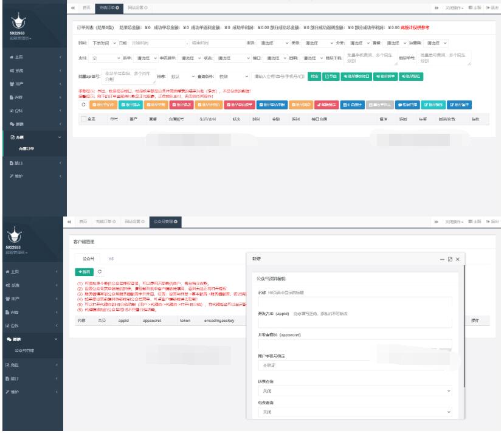Open the 公众号管理 submenu item in the sidebar
This screenshot has height=433, width=504.
point(26,351)
